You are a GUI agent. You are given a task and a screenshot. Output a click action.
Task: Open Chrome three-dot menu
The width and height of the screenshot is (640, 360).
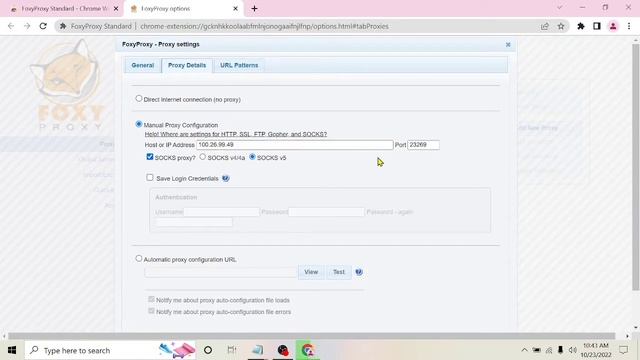[629, 26]
